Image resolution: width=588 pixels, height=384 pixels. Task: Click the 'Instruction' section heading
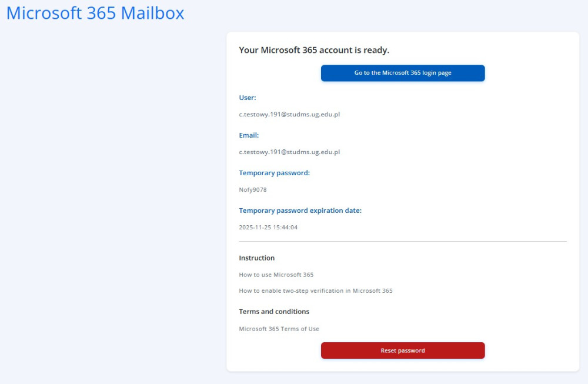(257, 258)
